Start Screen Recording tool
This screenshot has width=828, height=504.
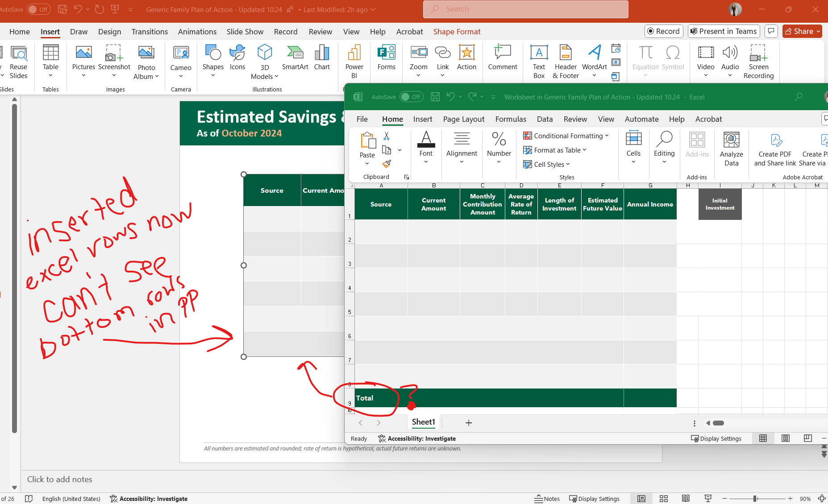click(x=758, y=62)
